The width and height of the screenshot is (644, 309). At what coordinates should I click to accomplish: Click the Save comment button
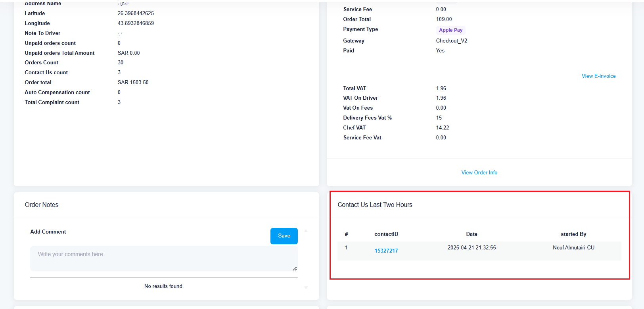point(284,236)
